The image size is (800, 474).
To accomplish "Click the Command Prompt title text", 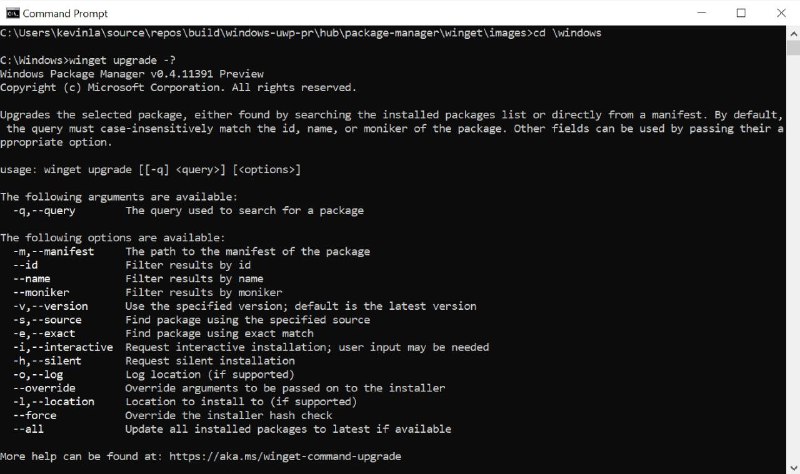I will (x=65, y=13).
